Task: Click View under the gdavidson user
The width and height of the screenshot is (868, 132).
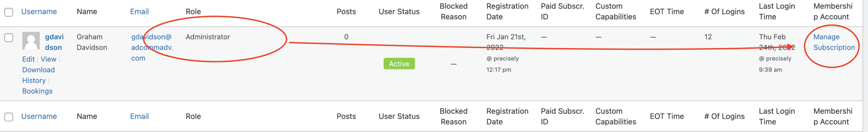Action: click(48, 59)
